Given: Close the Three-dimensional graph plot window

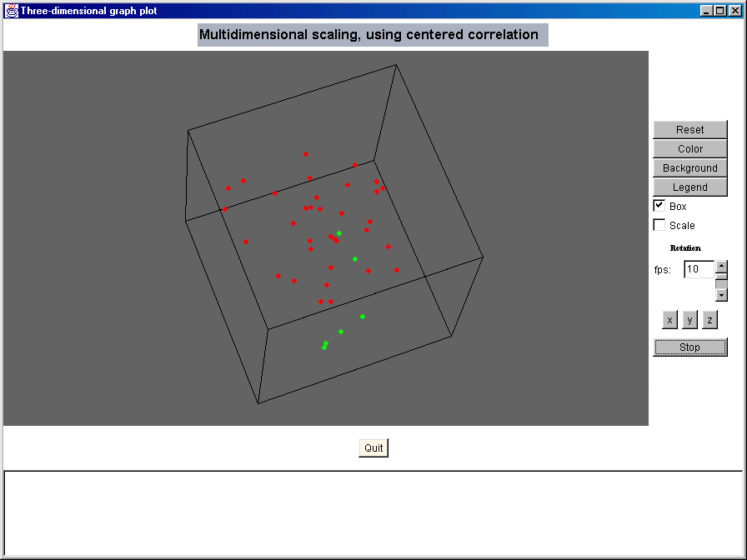Looking at the screenshot, I should click(x=734, y=11).
